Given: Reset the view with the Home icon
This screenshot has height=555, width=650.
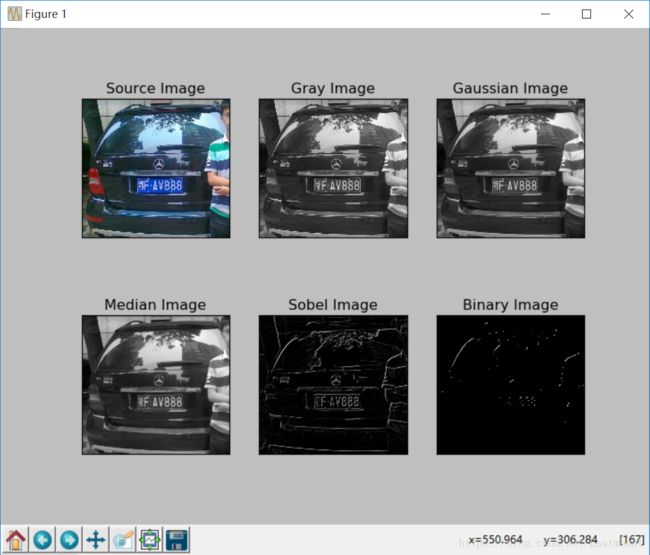Looking at the screenshot, I should 15,540.
